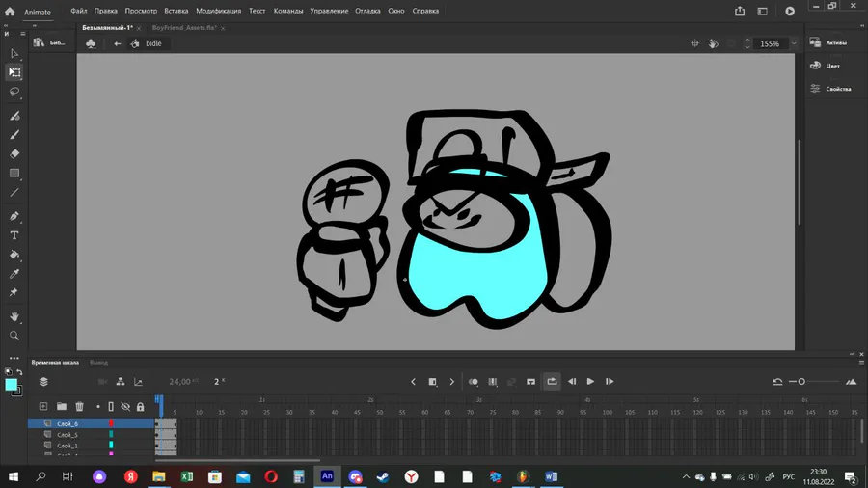The height and width of the screenshot is (488, 868).
Task: Click the cyan fill color swatch
Action: (11, 385)
